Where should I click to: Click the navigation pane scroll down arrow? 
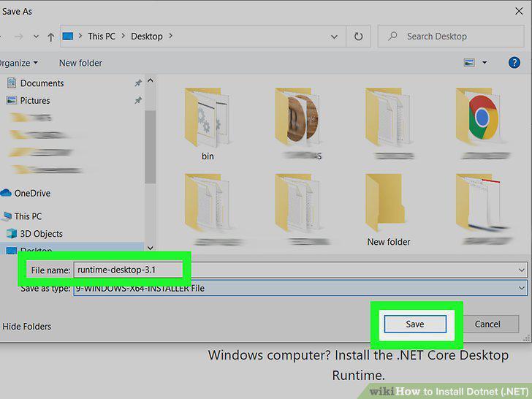tap(151, 248)
